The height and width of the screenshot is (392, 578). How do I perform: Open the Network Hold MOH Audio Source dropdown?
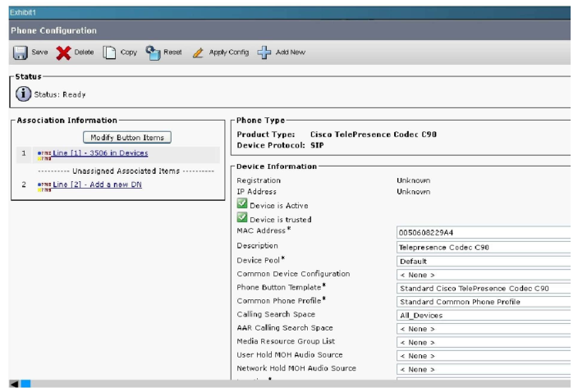pyautogui.click(x=484, y=369)
